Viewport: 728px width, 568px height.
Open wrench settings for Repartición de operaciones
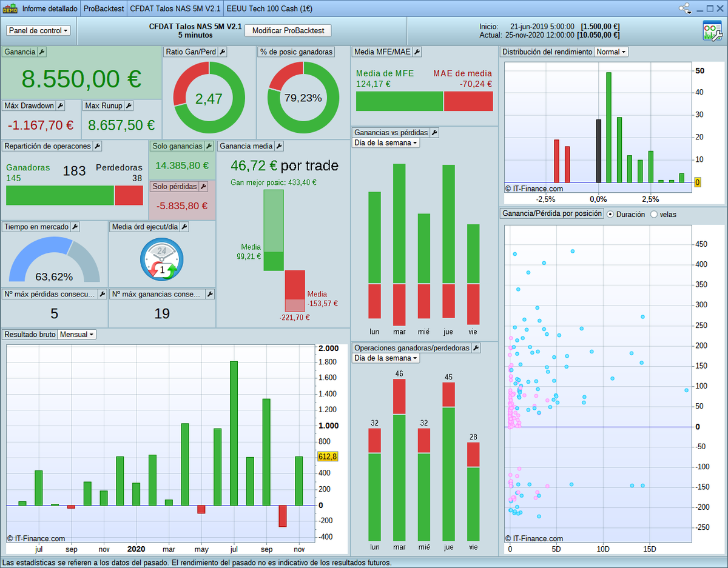tap(96, 145)
